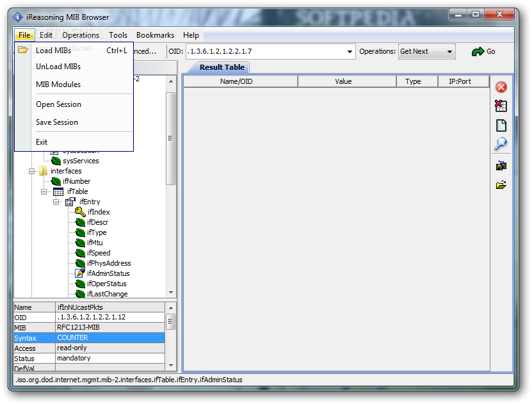Collapse the ifTable tree node
Screen dimensions: 532x404
coord(44,191)
